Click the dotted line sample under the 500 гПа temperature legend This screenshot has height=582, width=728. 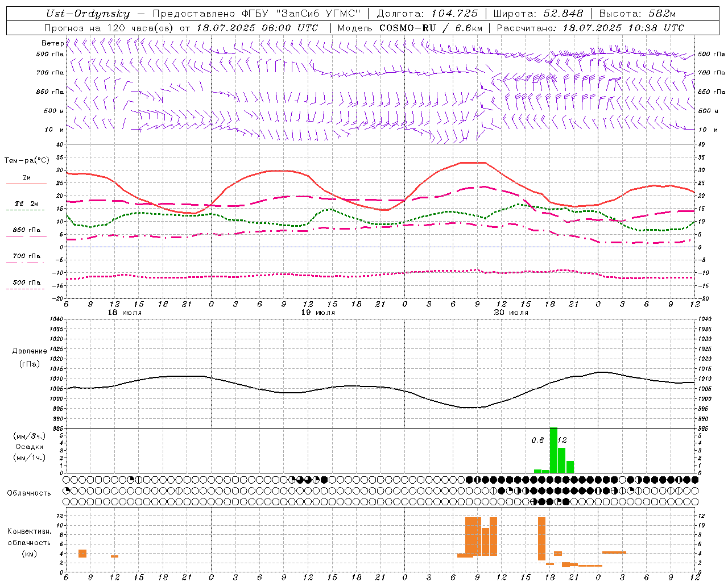pyautogui.click(x=25, y=289)
